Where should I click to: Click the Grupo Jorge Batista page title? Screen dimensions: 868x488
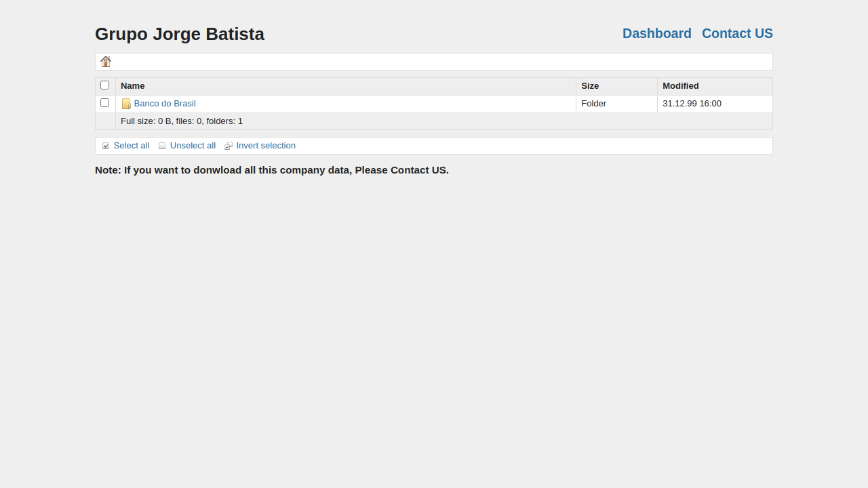[180, 34]
